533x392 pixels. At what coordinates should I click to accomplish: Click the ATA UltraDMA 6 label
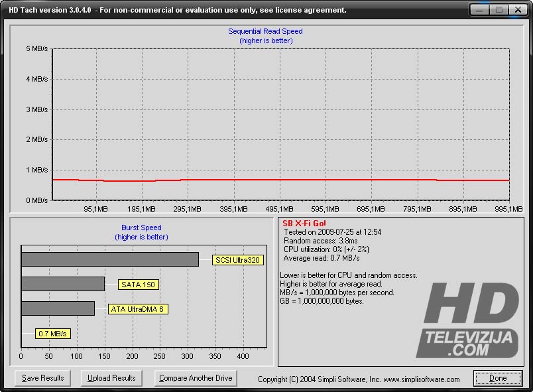[x=138, y=309]
